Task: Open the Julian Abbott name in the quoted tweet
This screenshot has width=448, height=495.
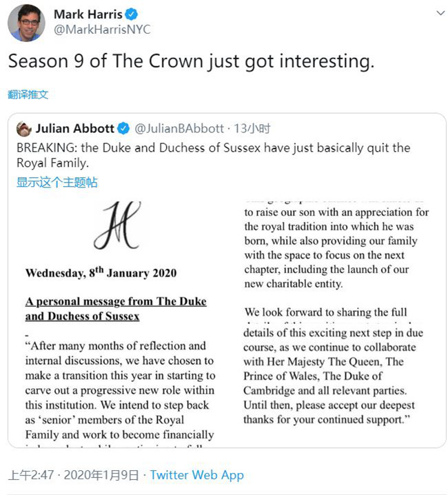Action: pyautogui.click(x=74, y=128)
